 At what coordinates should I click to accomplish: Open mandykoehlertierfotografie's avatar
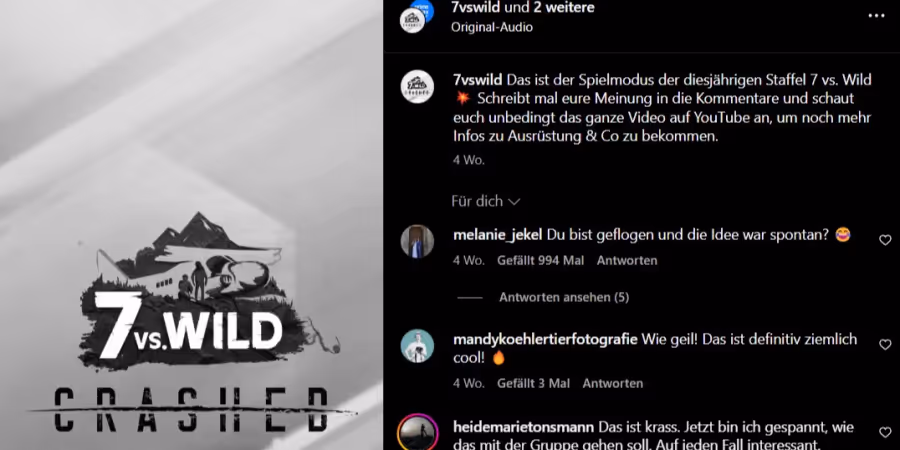pyautogui.click(x=417, y=346)
